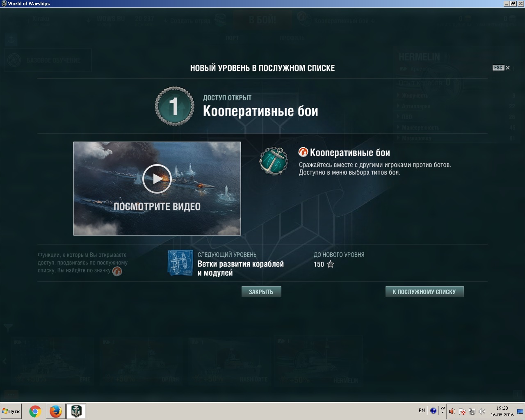Viewport: 525px width, 420px height.
Task: Click the World of Warships taskbar icon
Action: tap(76, 411)
